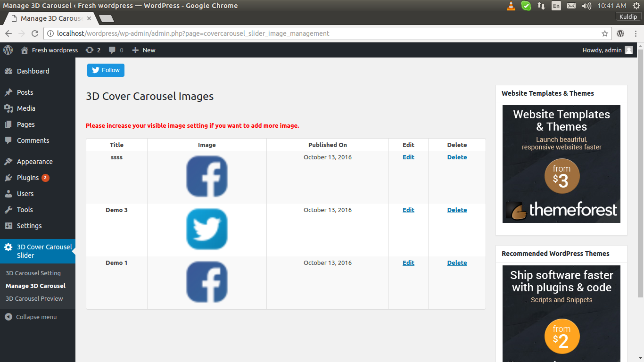
Task: Click the 10:41 AM clock
Action: coord(612,6)
